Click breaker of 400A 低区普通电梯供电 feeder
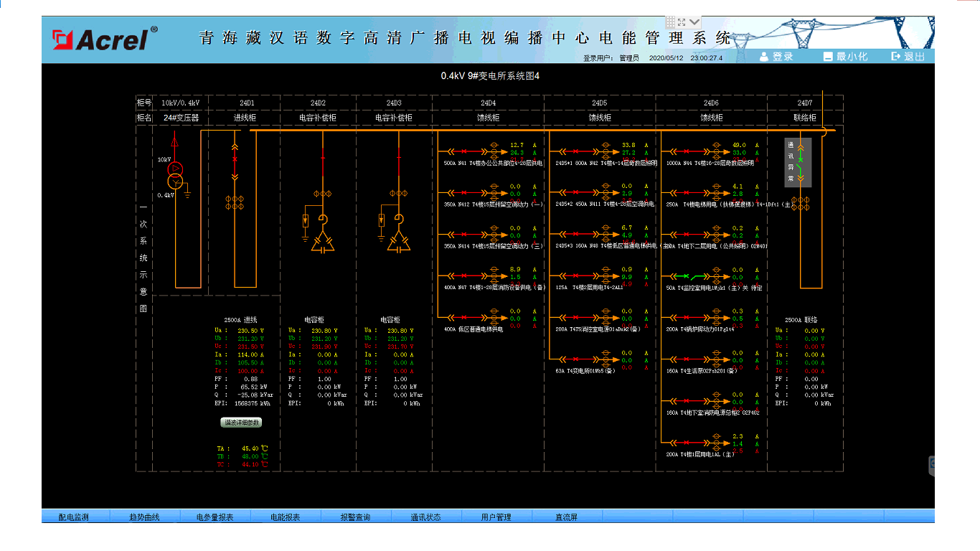The image size is (980, 551). 464,318
